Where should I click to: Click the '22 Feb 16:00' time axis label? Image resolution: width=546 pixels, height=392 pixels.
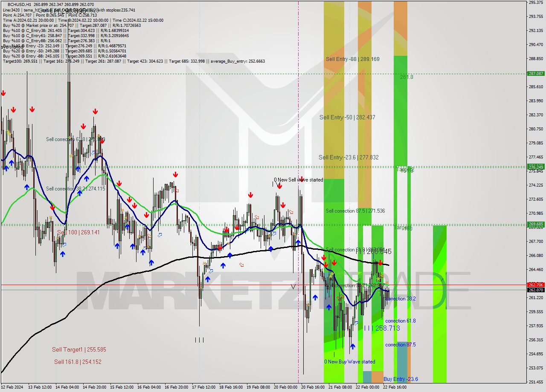pyautogui.click(x=395, y=387)
